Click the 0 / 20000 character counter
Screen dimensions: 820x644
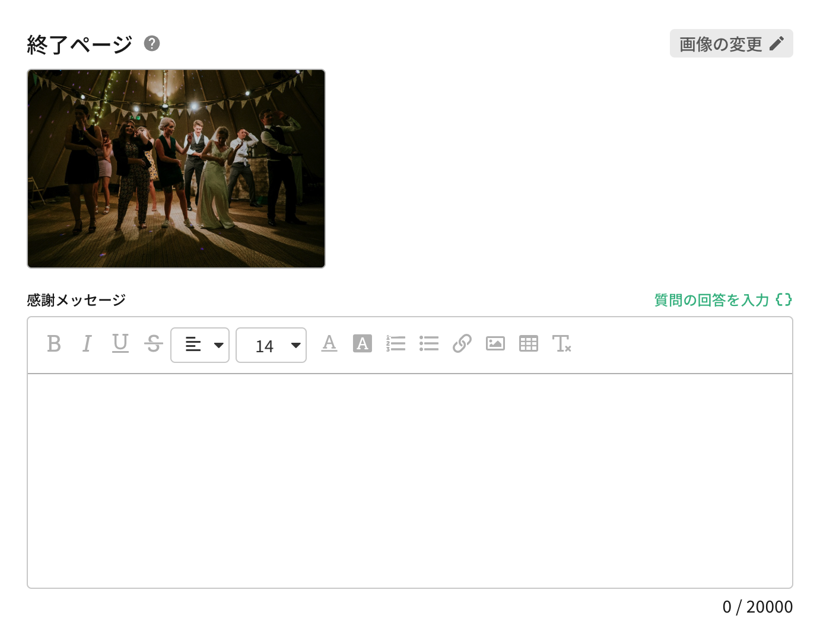[758, 607]
